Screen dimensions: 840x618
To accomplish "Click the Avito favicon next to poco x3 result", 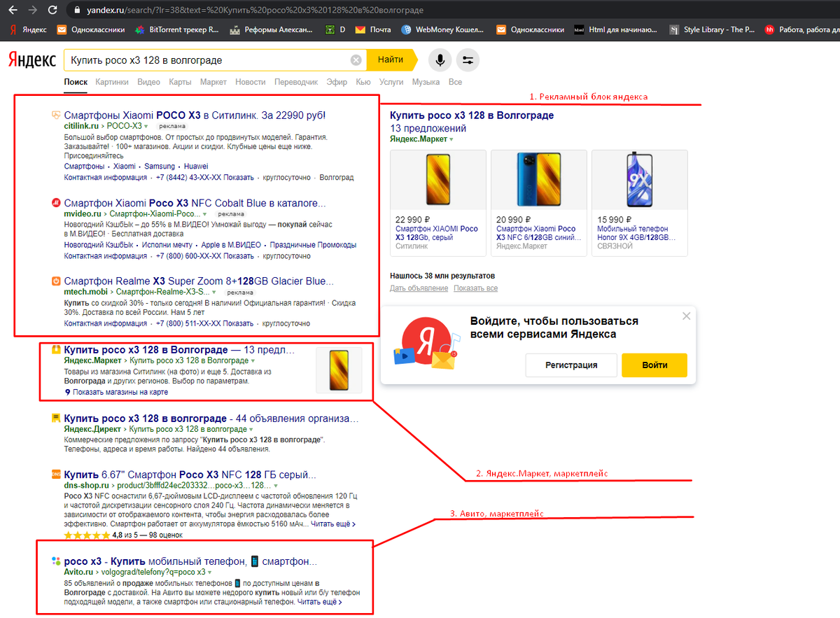I will (56, 561).
